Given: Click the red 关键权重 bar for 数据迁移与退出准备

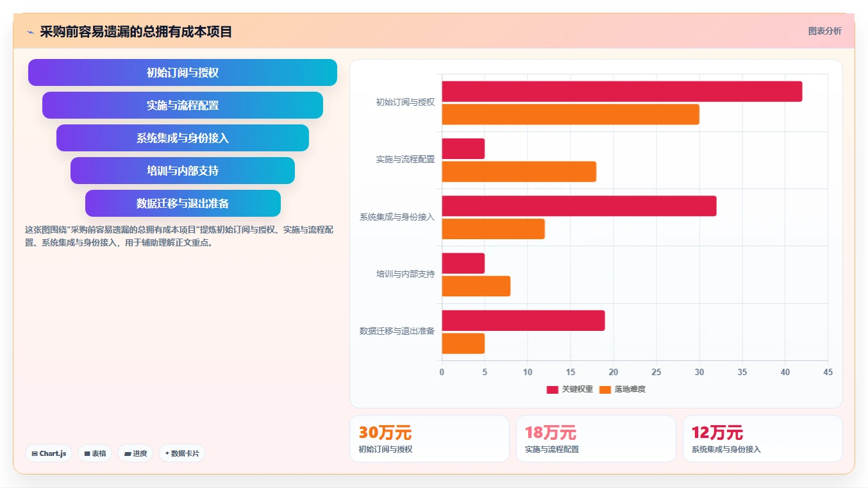Looking at the screenshot, I should pos(523,321).
